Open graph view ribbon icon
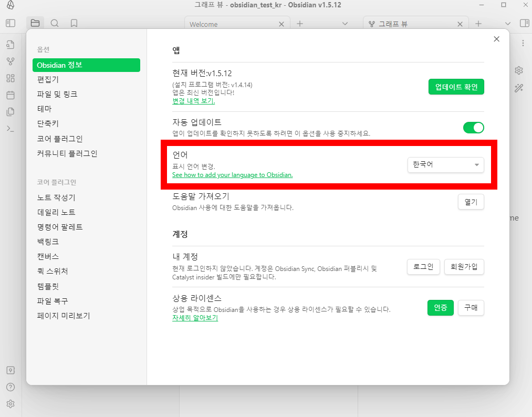 (x=11, y=61)
